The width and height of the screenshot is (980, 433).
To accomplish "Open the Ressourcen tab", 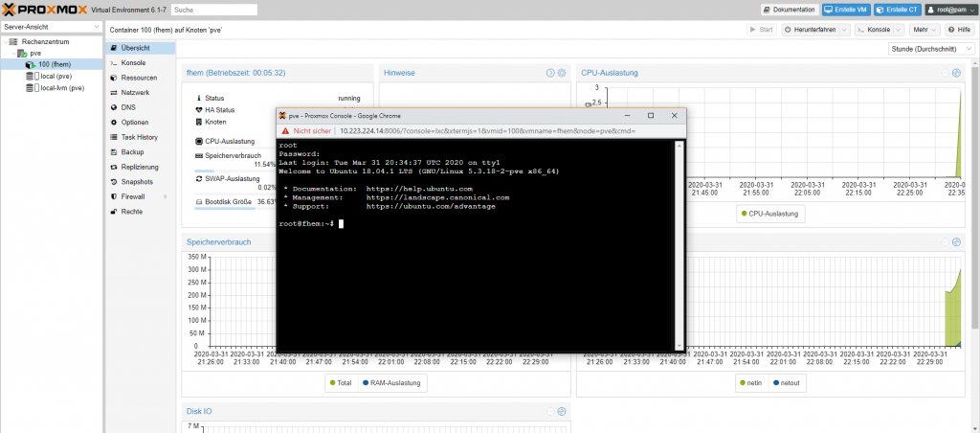I will [140, 78].
